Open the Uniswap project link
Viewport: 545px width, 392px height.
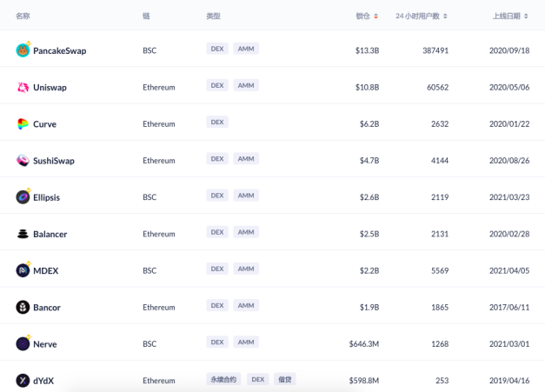pos(50,87)
